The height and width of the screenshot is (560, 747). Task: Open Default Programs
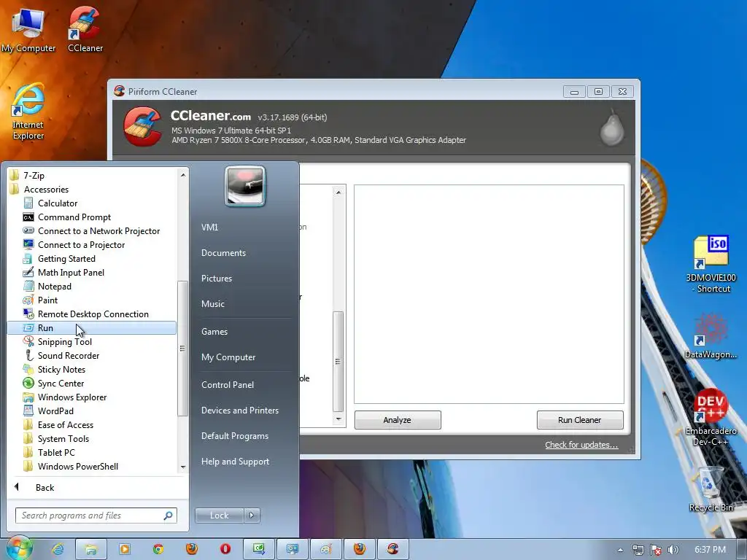pos(234,436)
